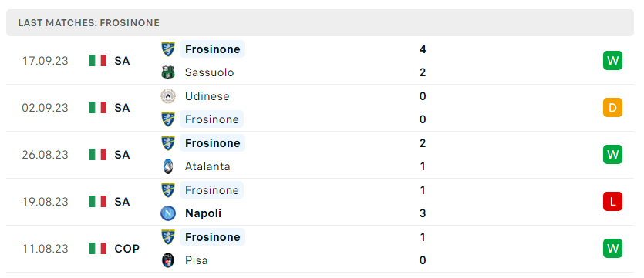This screenshot has width=644, height=278.
Task: Click Frosinone crest in the 17.09.23 match
Action: pos(167,49)
